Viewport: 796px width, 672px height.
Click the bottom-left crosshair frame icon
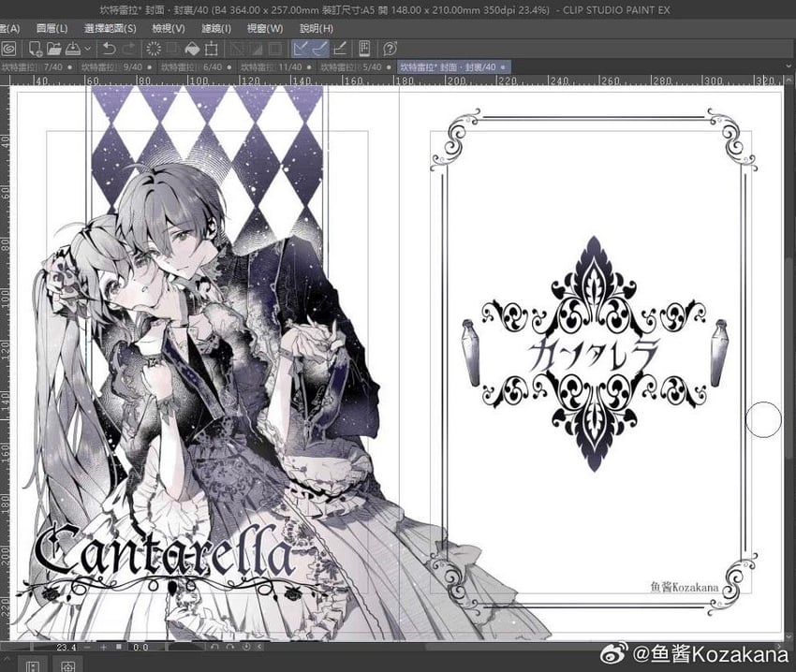click(x=68, y=665)
